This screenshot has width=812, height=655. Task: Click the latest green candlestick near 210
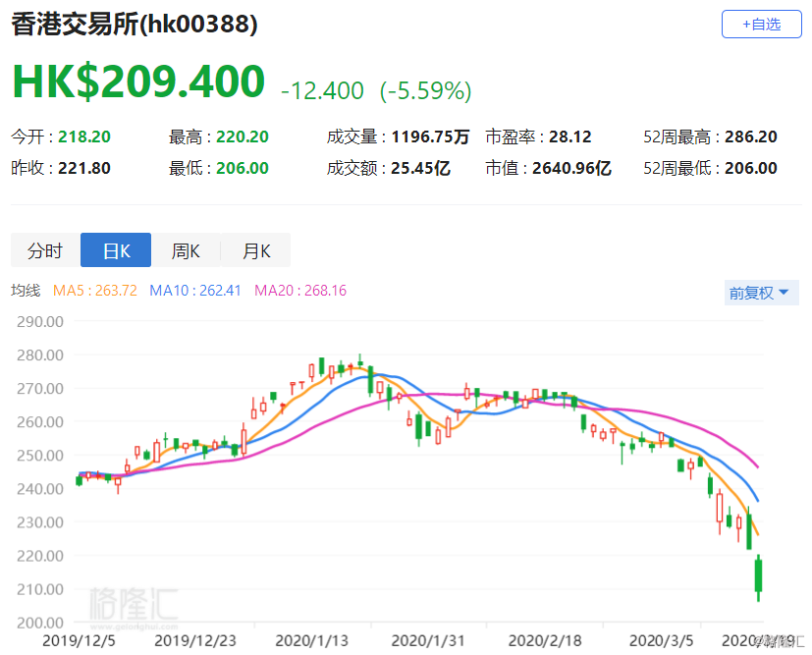pos(759,576)
